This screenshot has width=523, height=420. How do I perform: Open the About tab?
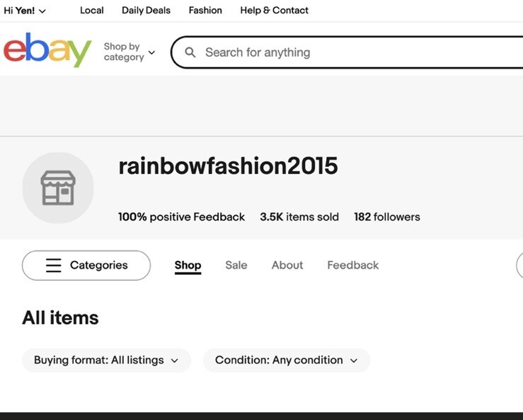point(287,265)
